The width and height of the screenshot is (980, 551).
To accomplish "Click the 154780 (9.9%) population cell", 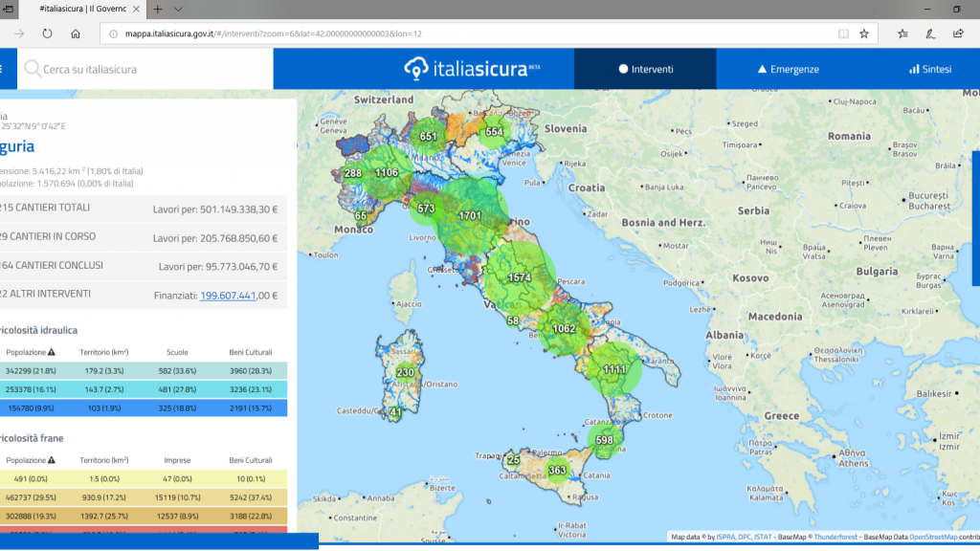I will click(30, 408).
